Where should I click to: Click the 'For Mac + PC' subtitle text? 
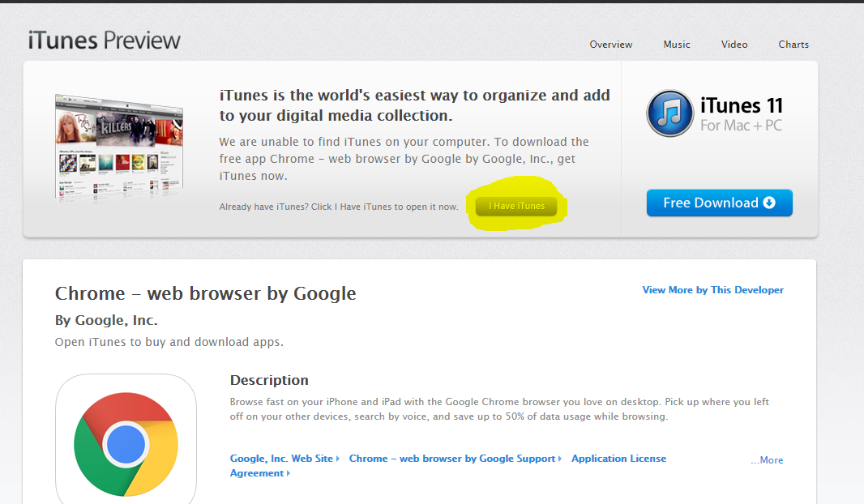point(741,126)
